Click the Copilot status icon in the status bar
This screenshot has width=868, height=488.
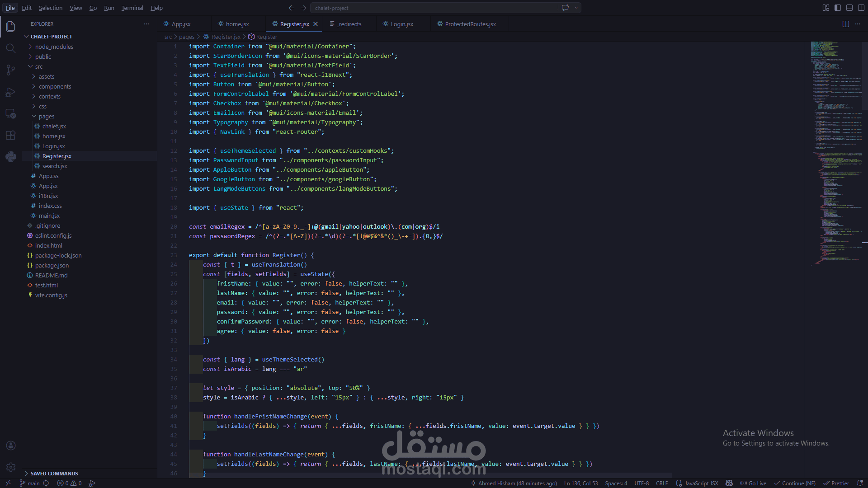(x=729, y=483)
